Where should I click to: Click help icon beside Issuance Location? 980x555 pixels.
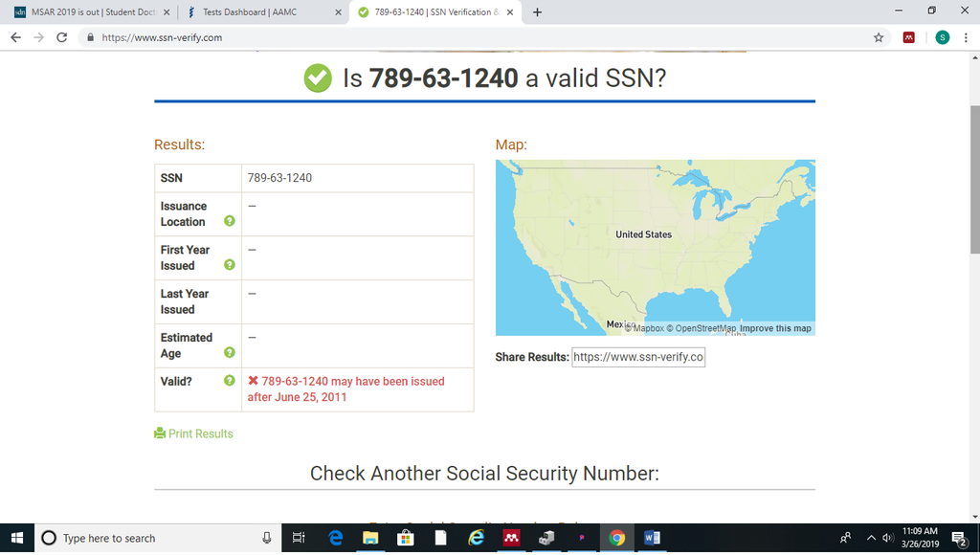(x=230, y=221)
